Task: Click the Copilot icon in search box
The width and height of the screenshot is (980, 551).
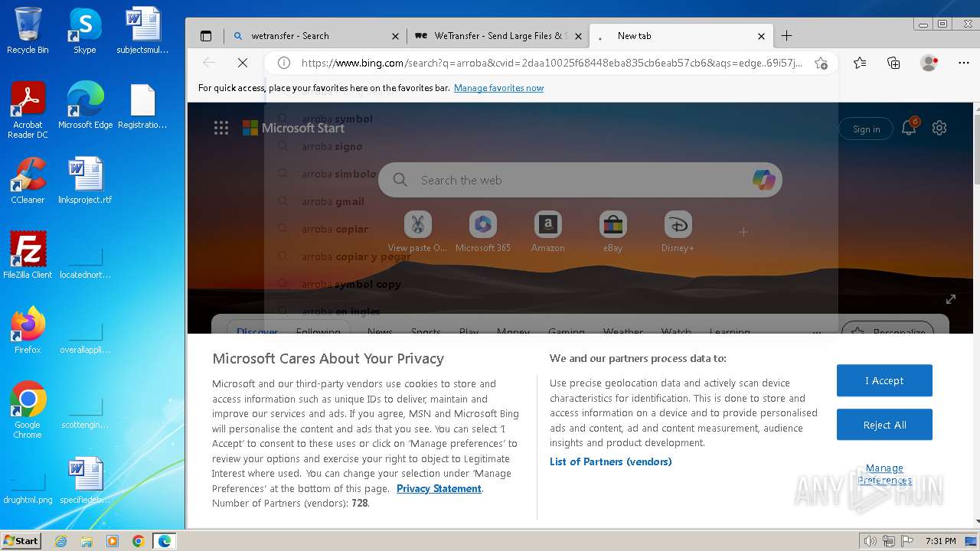Action: 763,180
